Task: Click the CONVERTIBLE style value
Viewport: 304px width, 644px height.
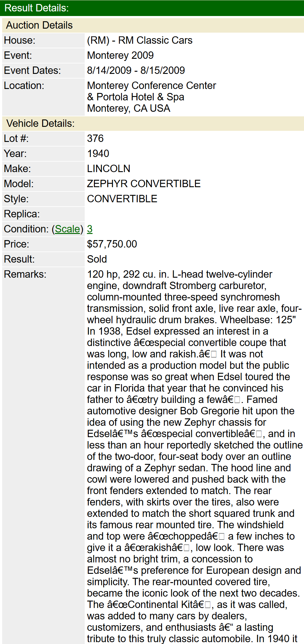Action: [122, 199]
